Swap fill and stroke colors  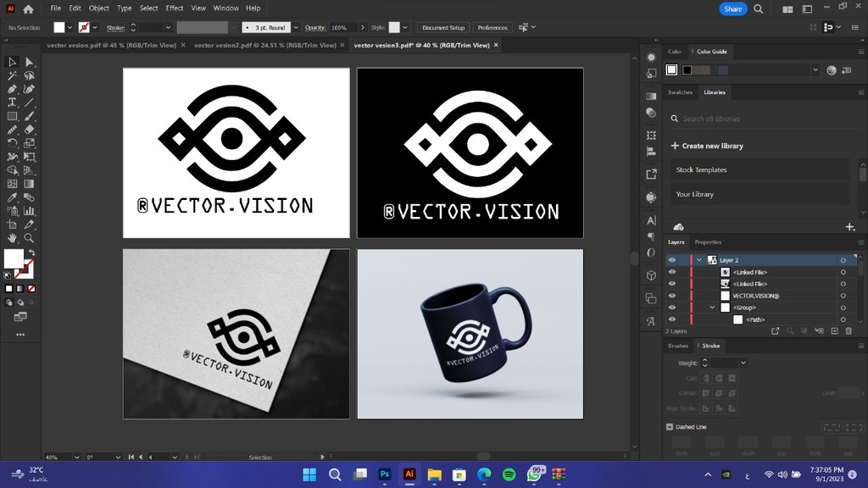pyautogui.click(x=31, y=252)
